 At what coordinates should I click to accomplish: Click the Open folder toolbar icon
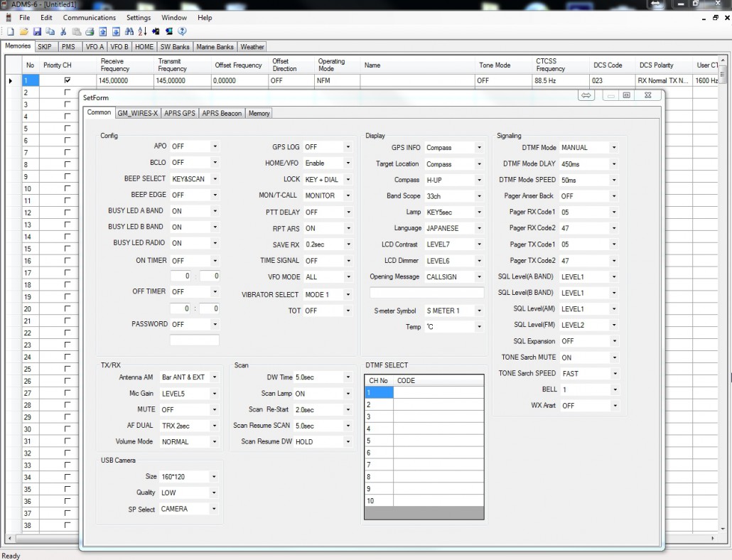coord(24,31)
